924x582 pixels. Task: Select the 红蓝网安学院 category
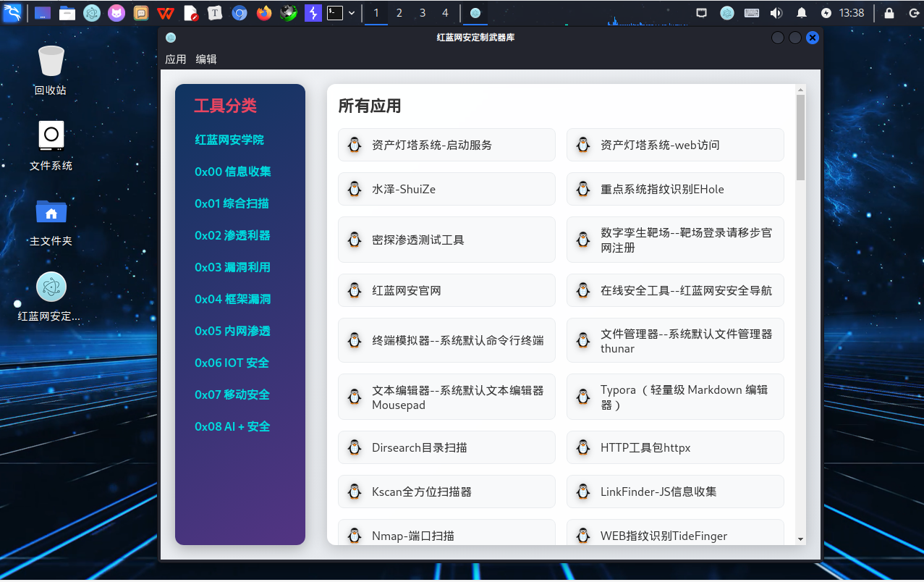coord(229,140)
